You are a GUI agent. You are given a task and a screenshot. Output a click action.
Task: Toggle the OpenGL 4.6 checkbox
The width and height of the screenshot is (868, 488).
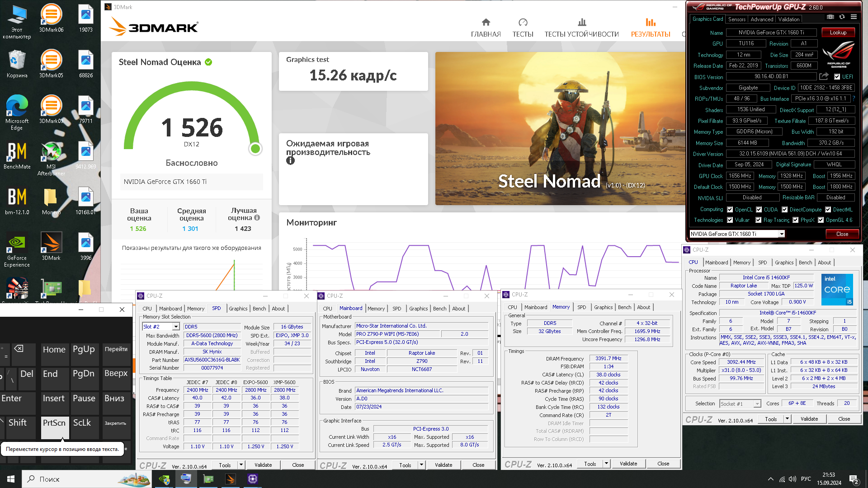click(x=821, y=220)
